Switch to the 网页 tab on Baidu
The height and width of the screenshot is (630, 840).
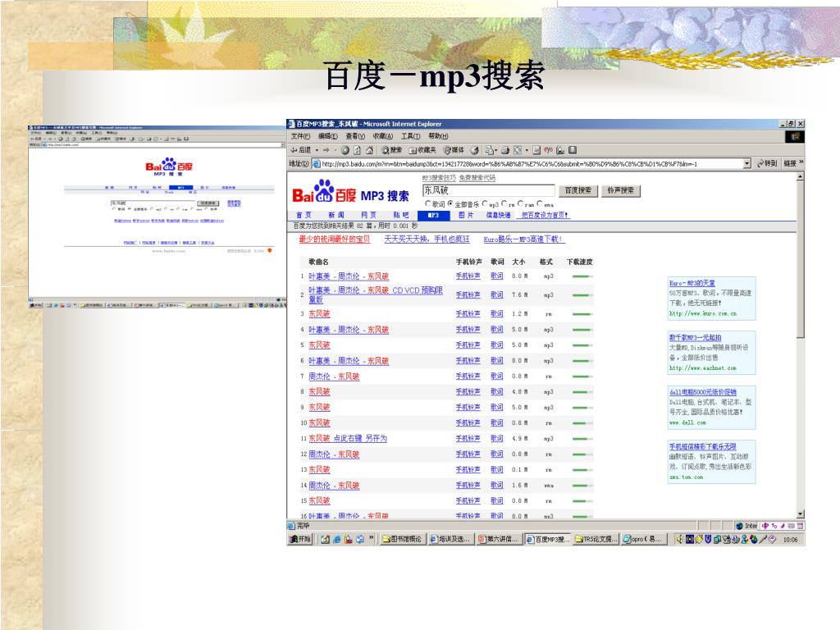pyautogui.click(x=368, y=216)
